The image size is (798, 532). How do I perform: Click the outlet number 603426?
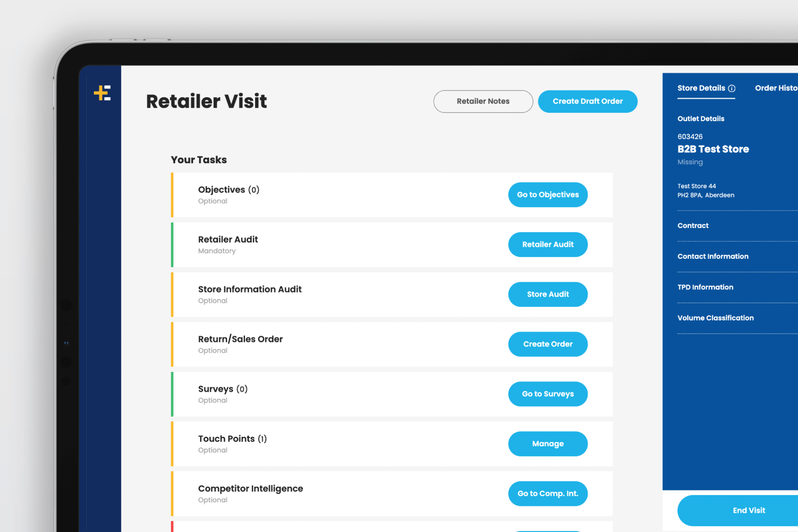[690, 137]
